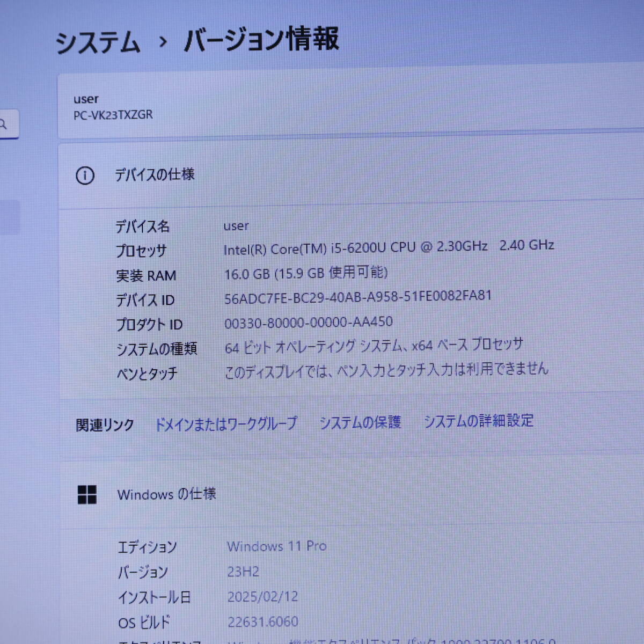Open システムの詳細設定 link
The image size is (644, 644).
pyautogui.click(x=479, y=420)
